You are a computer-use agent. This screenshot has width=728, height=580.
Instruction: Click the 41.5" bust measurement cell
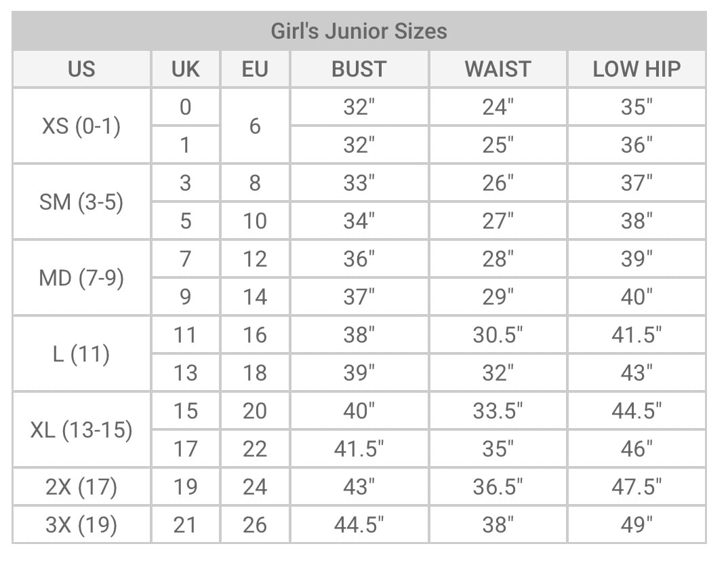359,449
